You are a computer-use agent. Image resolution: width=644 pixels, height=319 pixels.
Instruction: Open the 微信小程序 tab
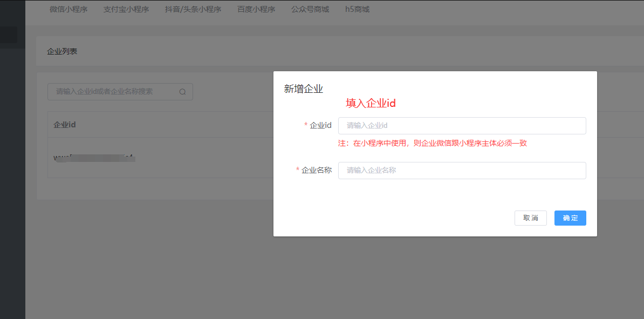coord(68,10)
